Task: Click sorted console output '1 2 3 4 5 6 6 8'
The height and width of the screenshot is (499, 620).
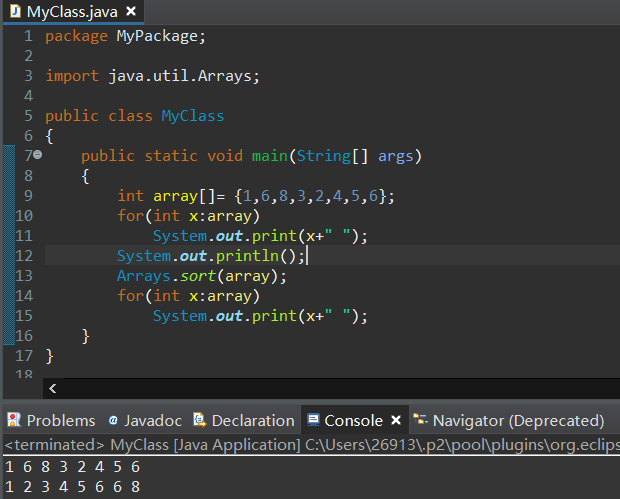Action: pos(73,487)
